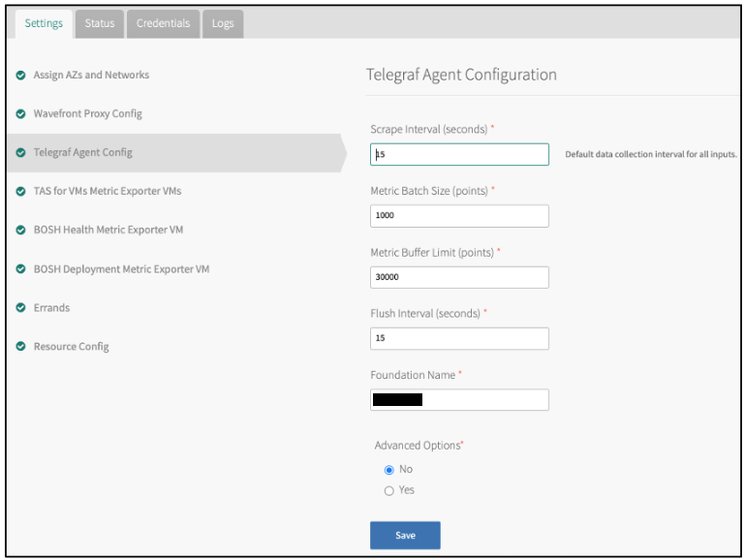Select the Settings tab
Screen dimensions: 744x560
coord(45,24)
